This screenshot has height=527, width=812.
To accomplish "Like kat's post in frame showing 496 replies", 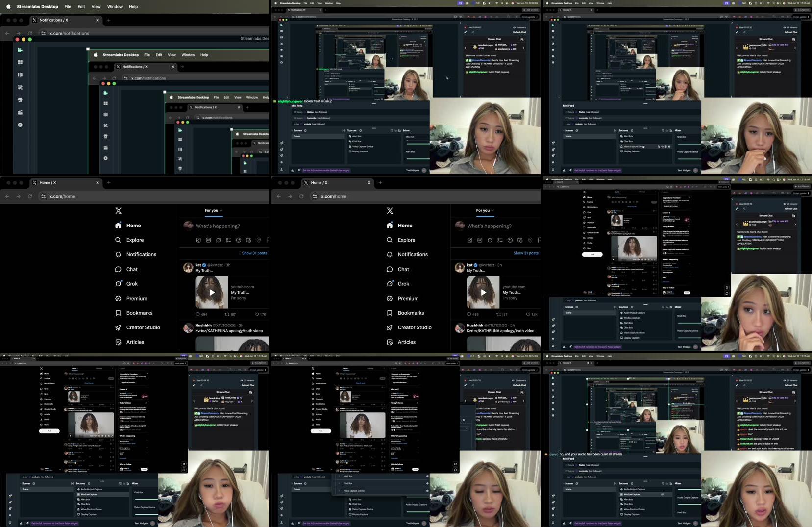I will pyautogui.click(x=532, y=314).
